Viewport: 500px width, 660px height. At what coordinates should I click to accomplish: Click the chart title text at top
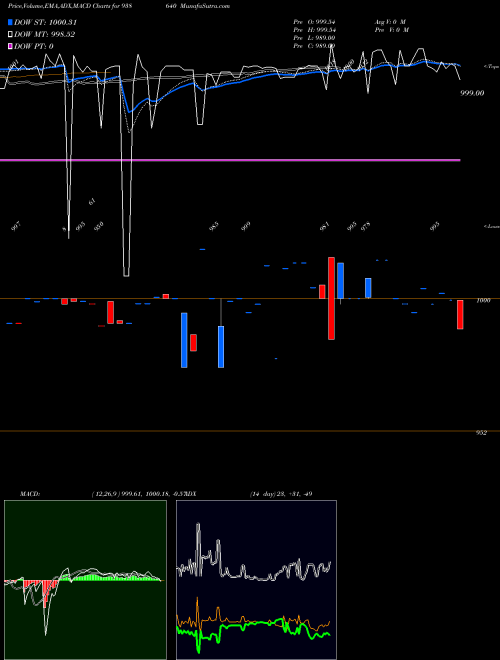(x=119, y=6)
